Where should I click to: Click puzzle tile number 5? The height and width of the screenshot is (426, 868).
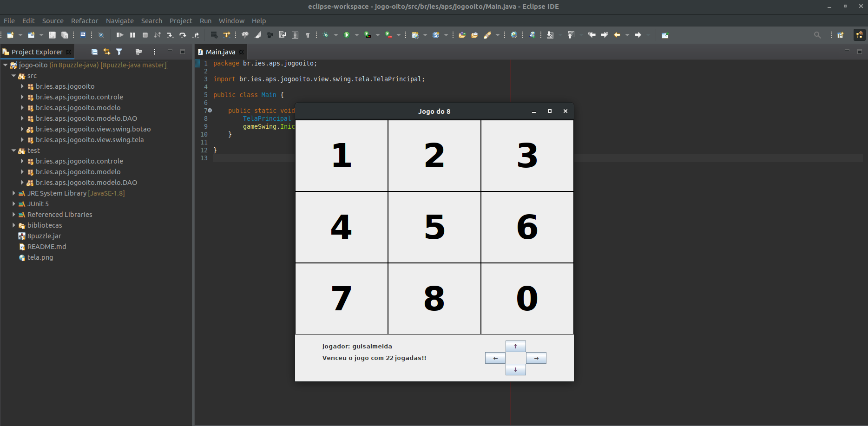[434, 227]
